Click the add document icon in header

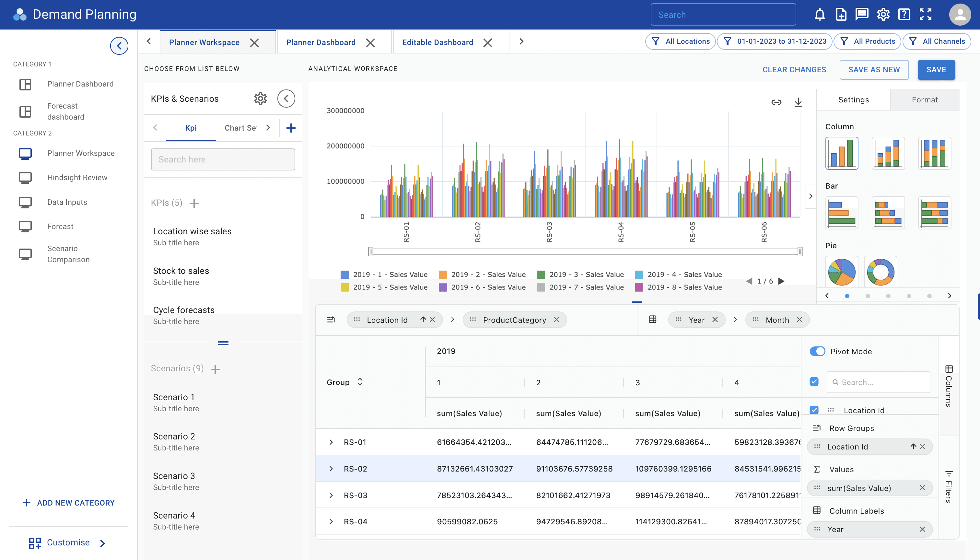(841, 15)
